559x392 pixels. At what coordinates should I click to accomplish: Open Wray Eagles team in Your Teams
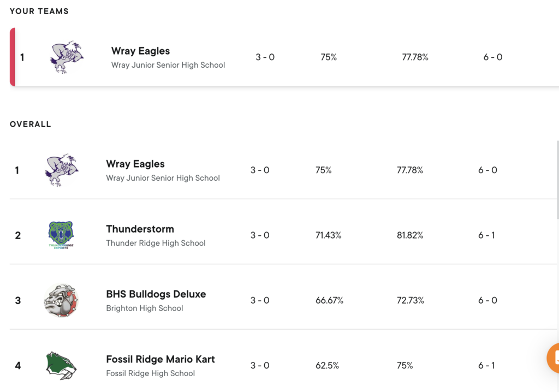[140, 51]
